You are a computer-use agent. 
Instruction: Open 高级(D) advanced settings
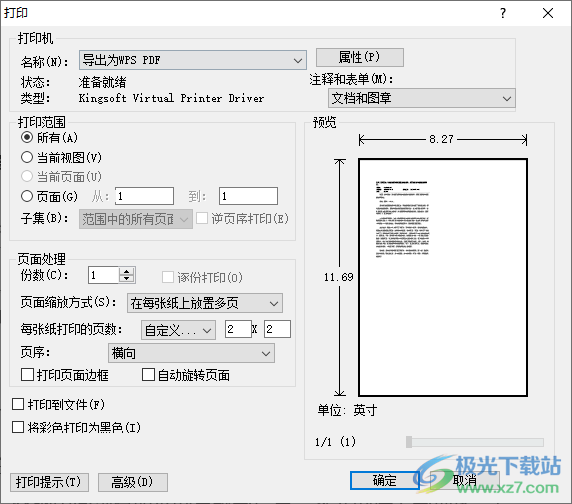(132, 482)
